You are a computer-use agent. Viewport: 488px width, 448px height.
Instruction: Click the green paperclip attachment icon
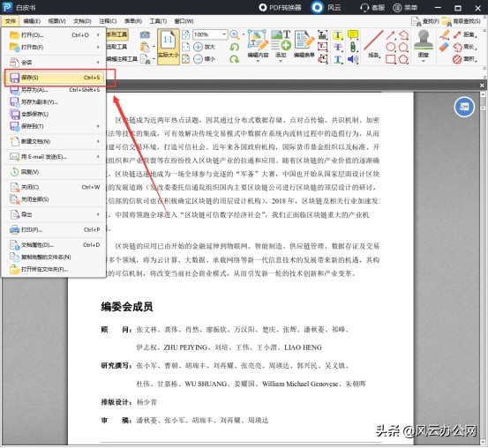(x=353, y=47)
